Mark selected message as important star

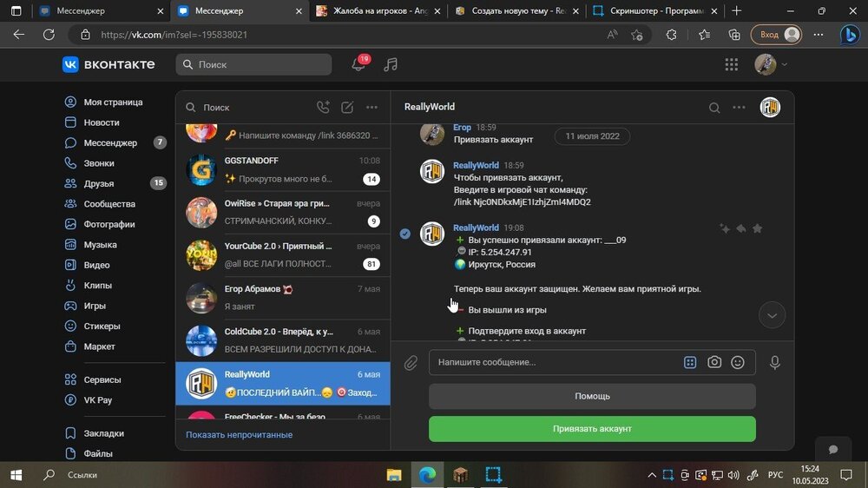(x=757, y=228)
